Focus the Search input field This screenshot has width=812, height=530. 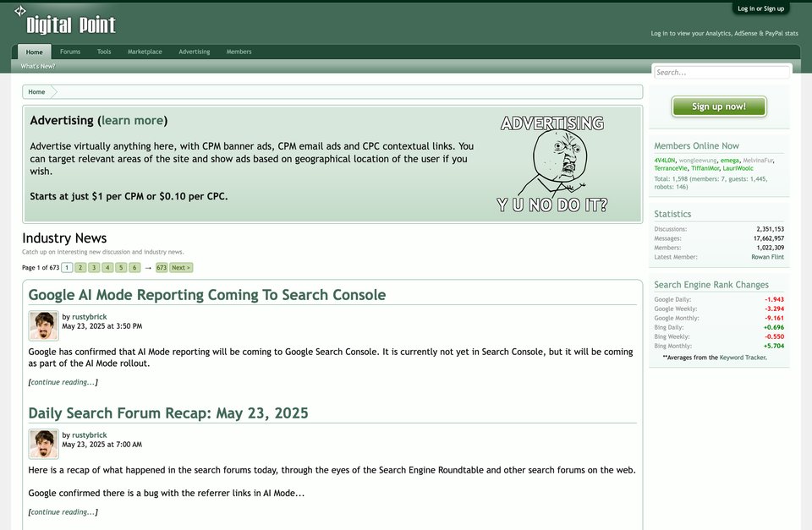(721, 73)
